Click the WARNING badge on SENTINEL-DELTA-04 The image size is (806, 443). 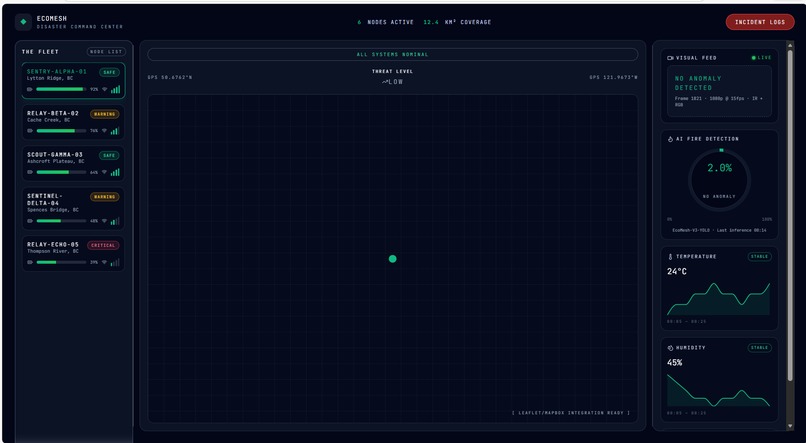105,197
